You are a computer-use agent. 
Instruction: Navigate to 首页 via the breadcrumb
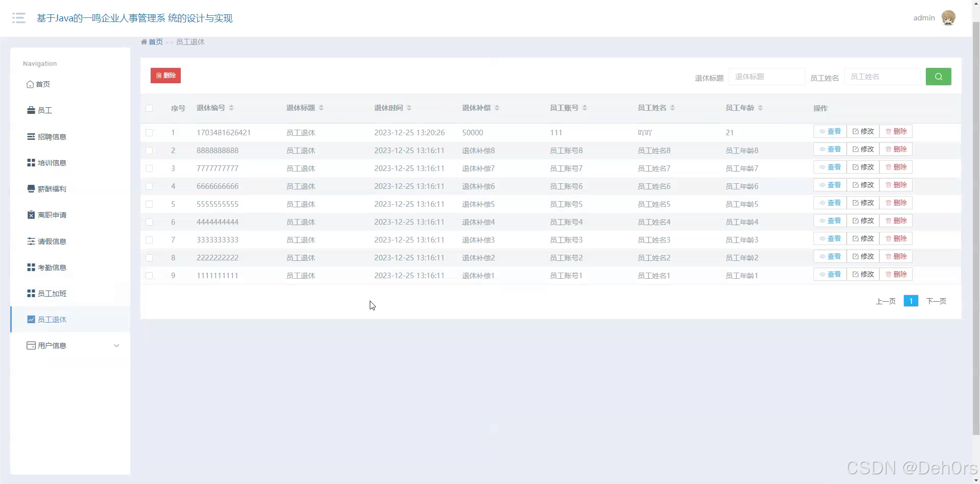click(x=155, y=42)
